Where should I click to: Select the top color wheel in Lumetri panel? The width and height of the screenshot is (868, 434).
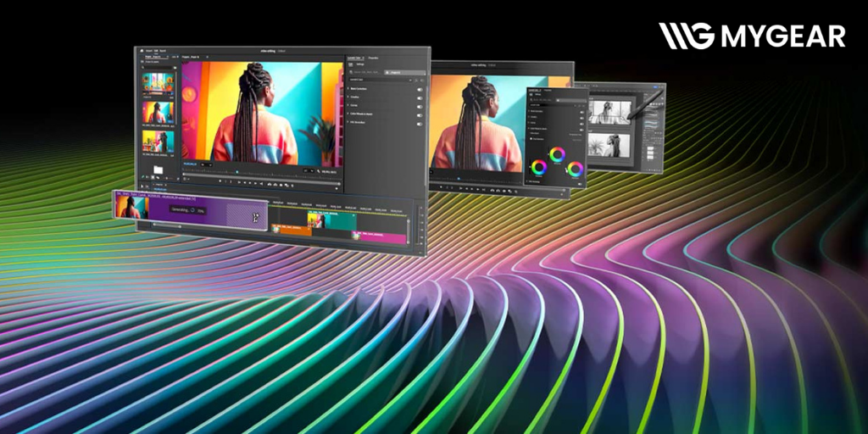[x=557, y=154]
